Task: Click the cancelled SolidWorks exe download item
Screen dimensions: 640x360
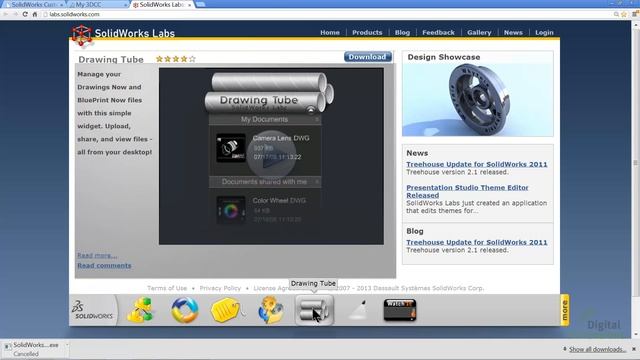Action: coord(35,349)
